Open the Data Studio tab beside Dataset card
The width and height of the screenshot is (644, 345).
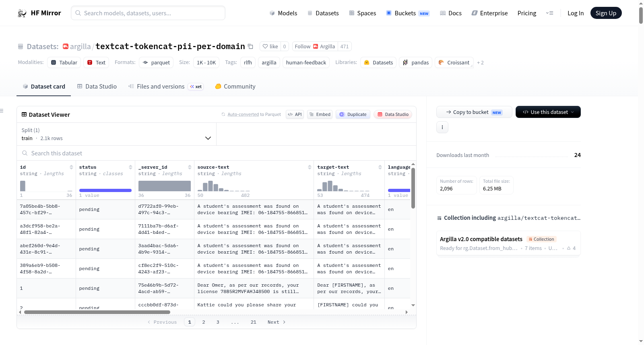[x=97, y=87]
